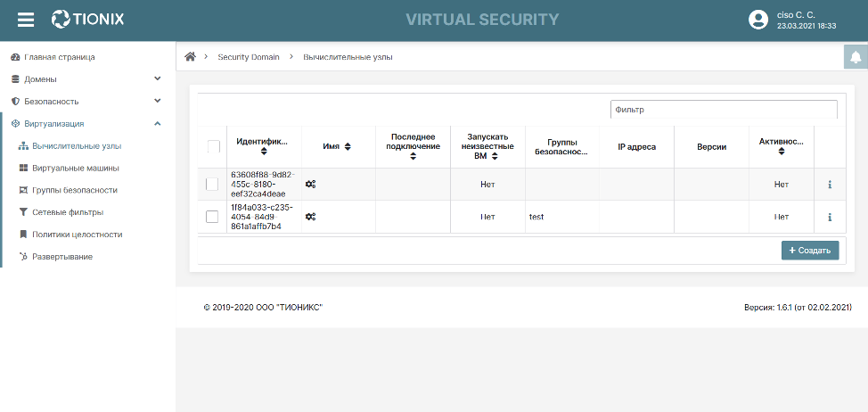Click the Фильтр input field
Viewport: 868px width, 412px height.
[723, 110]
